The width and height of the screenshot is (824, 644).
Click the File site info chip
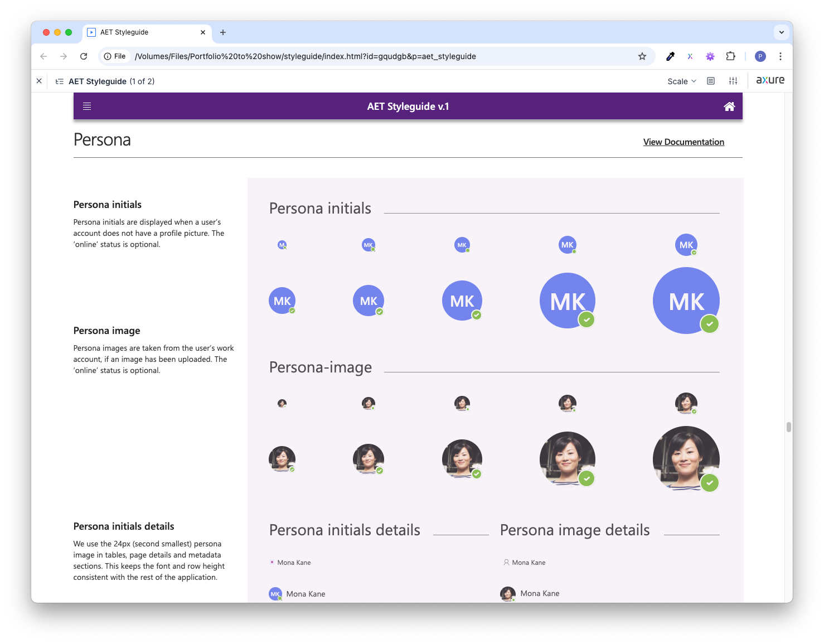click(115, 56)
